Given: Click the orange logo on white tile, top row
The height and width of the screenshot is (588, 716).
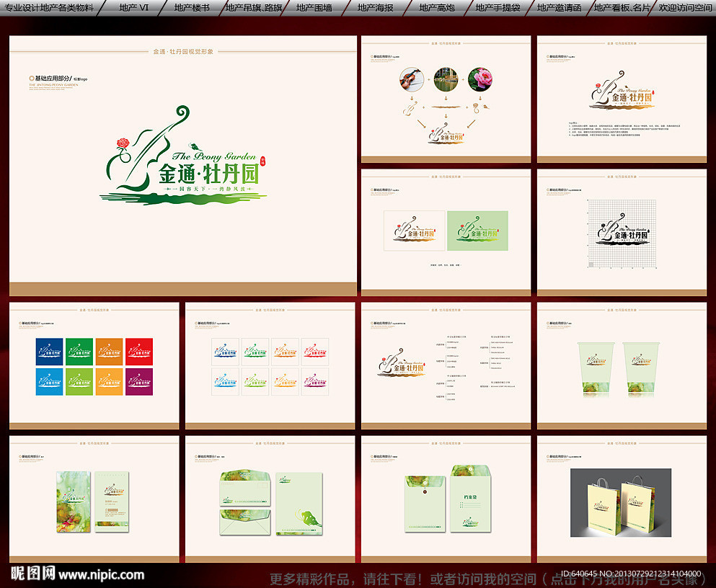Looking at the screenshot, I should tap(285, 352).
